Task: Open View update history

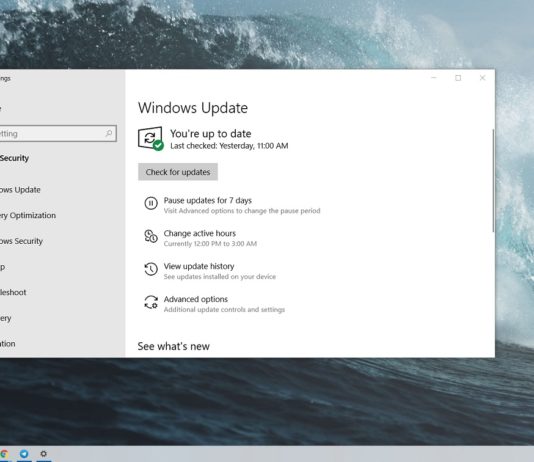Action: click(199, 266)
